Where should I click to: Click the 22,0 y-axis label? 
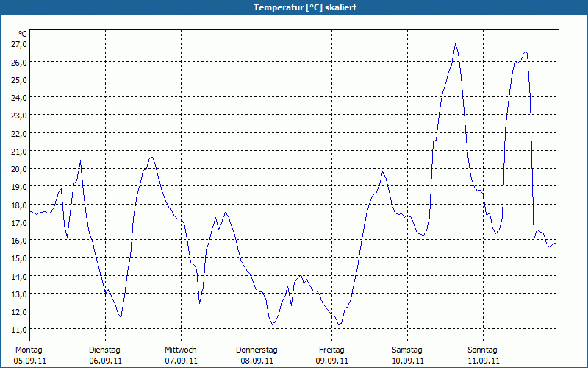click(x=19, y=134)
